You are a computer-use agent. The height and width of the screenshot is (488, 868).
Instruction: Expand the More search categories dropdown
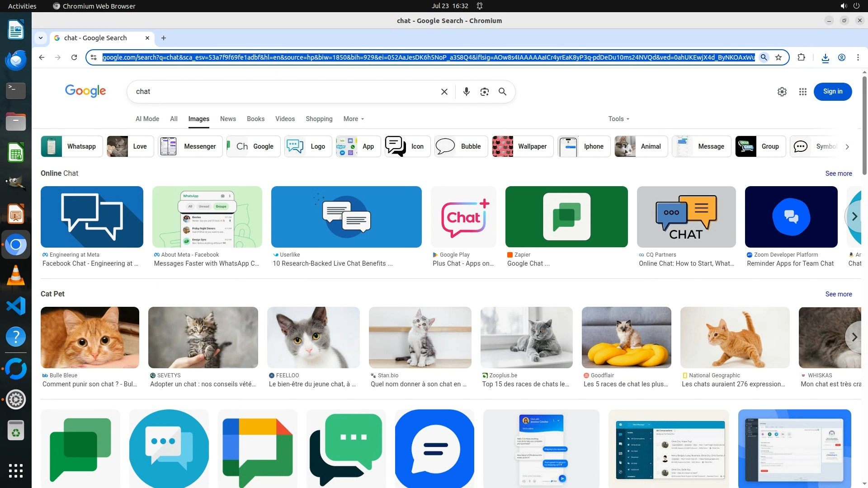click(354, 119)
